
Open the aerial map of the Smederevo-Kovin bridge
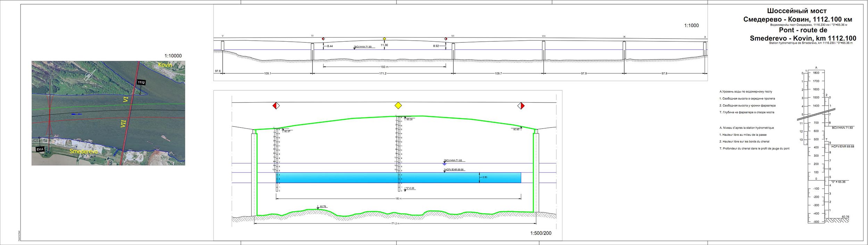pos(108,113)
